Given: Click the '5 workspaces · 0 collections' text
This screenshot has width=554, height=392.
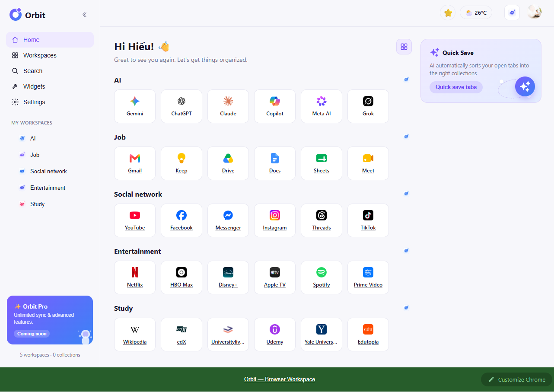Looking at the screenshot, I should (50, 355).
